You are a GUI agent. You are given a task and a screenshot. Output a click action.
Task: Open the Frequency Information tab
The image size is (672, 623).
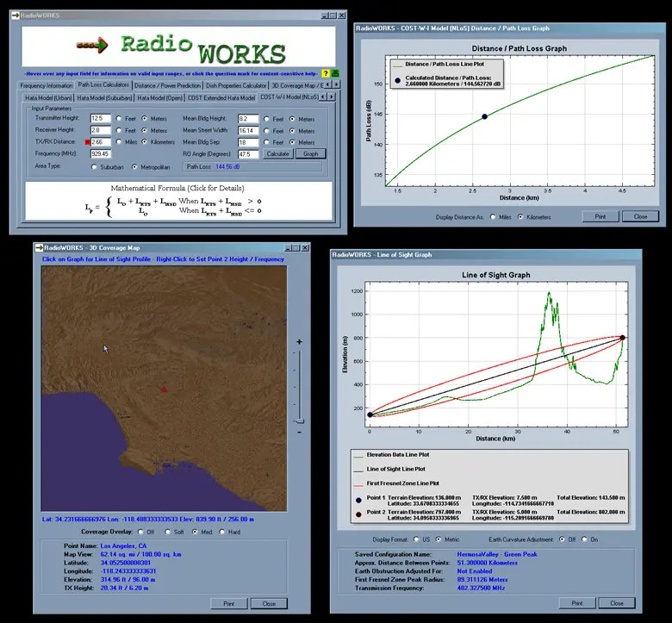tap(47, 85)
